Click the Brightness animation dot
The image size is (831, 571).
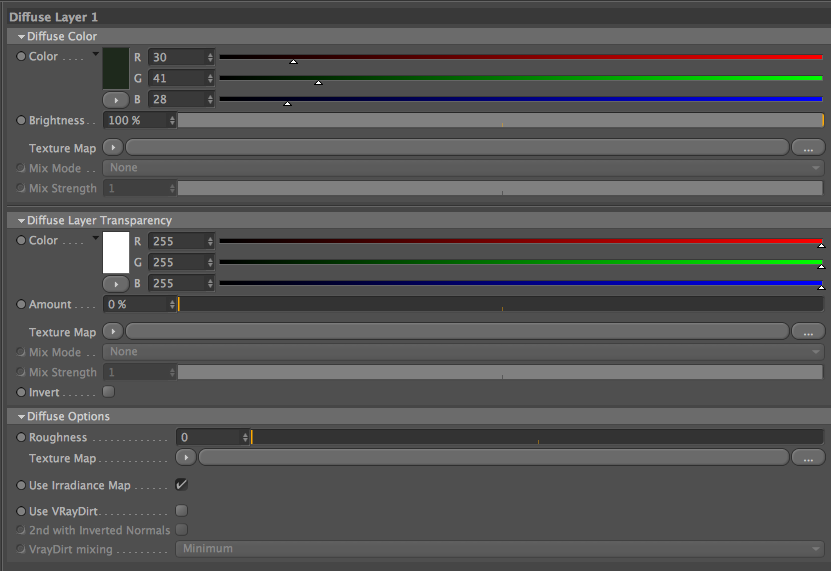[x=21, y=120]
